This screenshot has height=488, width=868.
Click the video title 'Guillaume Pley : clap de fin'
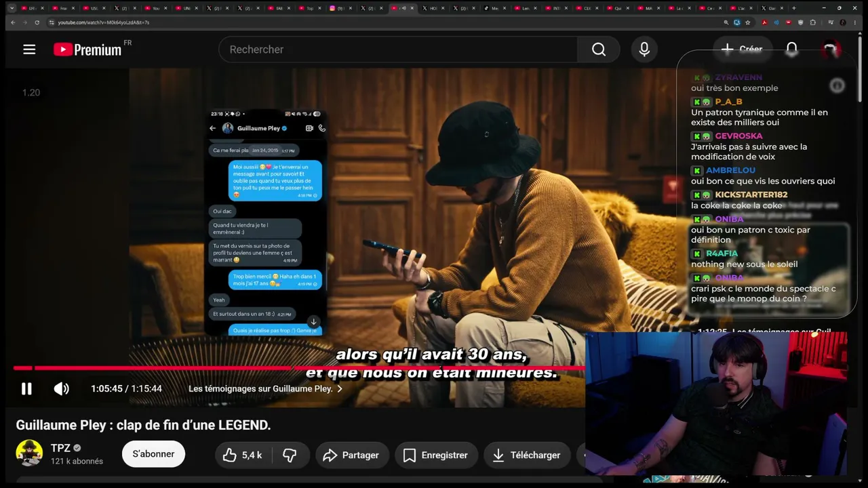(x=143, y=425)
